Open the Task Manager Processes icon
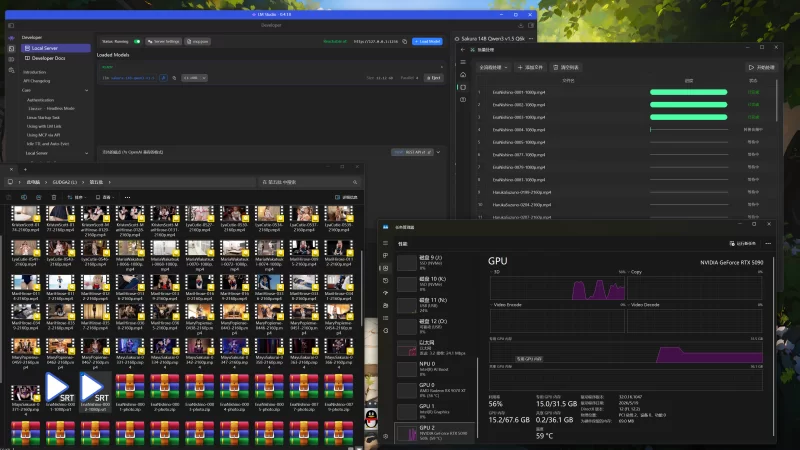Screen dimensions: 800x450 pos(385,256)
